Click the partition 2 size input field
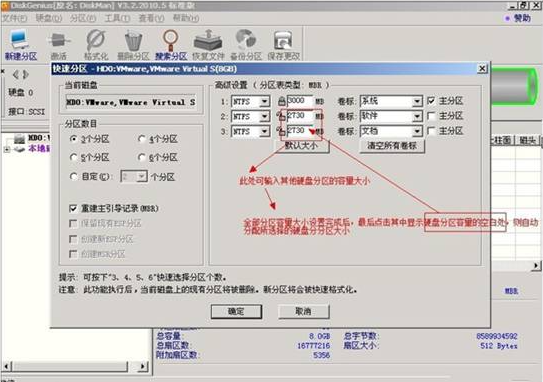 (x=300, y=116)
